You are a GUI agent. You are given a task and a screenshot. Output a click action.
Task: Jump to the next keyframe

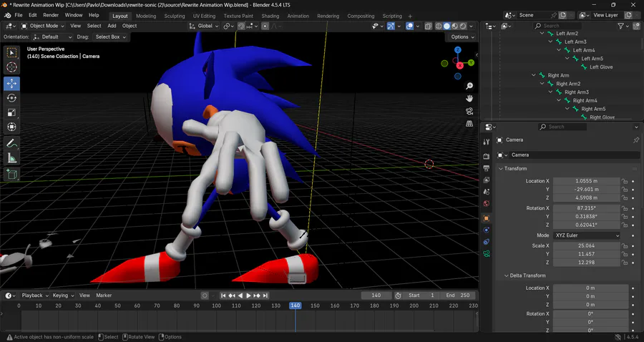coord(257,295)
